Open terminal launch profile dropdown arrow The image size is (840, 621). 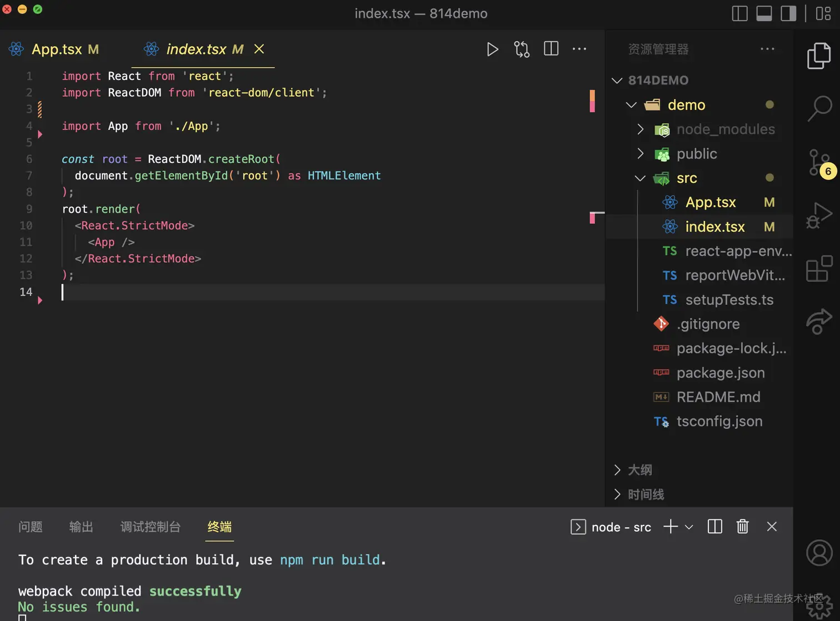point(689,527)
